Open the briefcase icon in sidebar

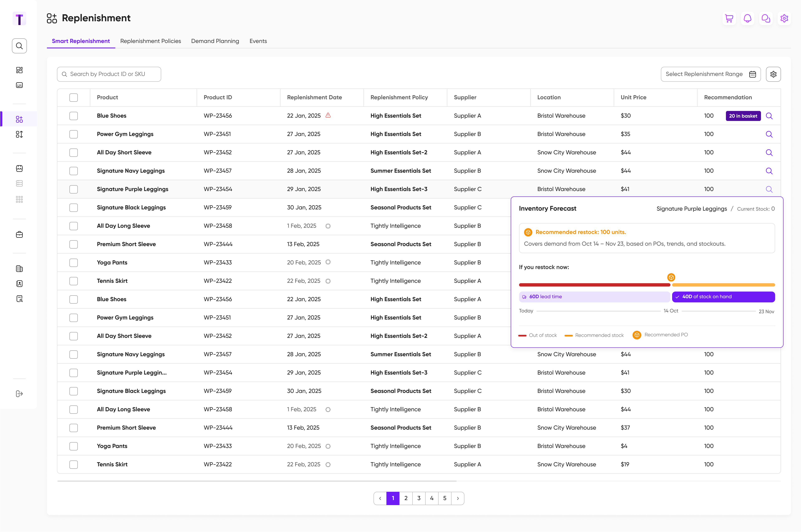pyautogui.click(x=19, y=234)
